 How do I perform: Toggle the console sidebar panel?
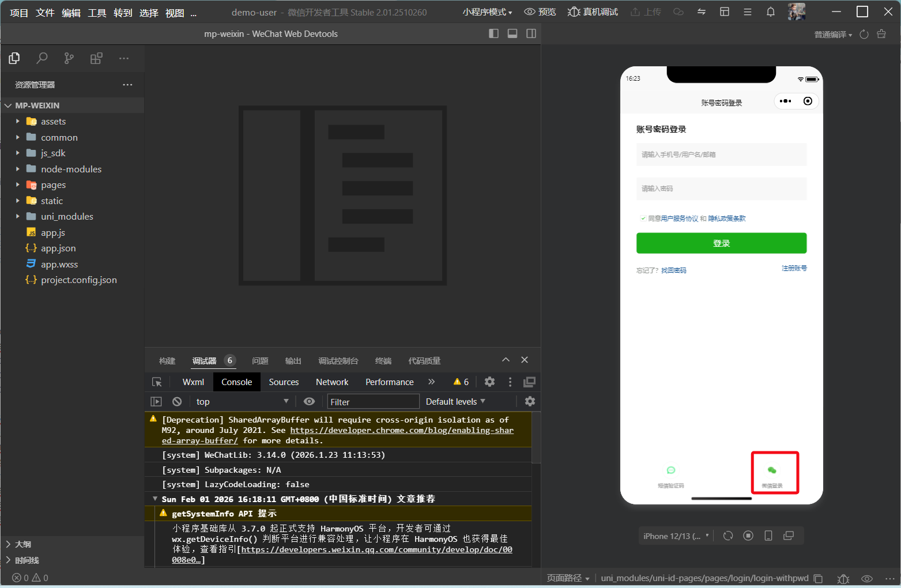point(156,402)
